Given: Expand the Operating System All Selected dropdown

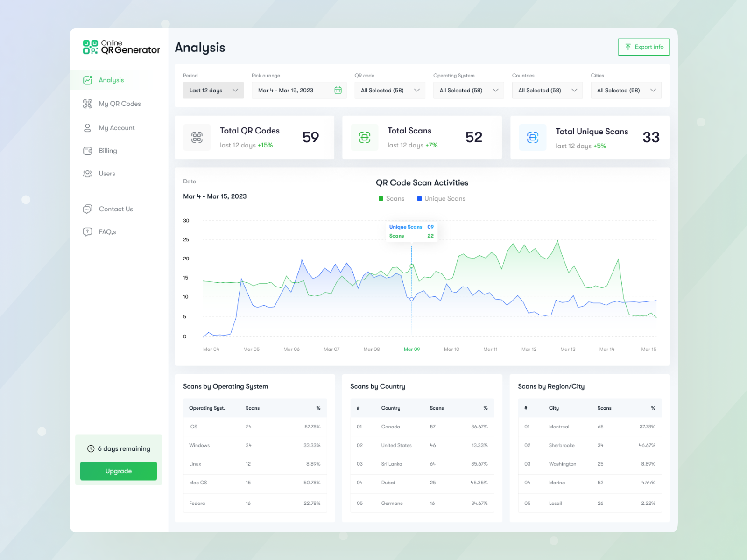Looking at the screenshot, I should click(468, 90).
